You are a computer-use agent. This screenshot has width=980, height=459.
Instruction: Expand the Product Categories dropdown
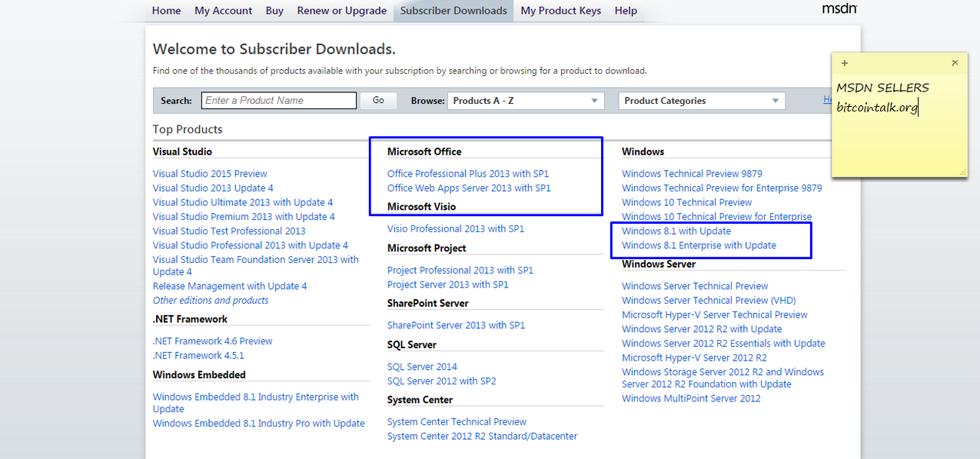point(702,101)
